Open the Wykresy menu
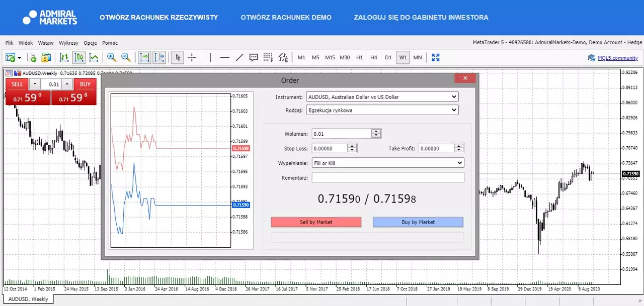644x306 pixels. click(x=68, y=43)
